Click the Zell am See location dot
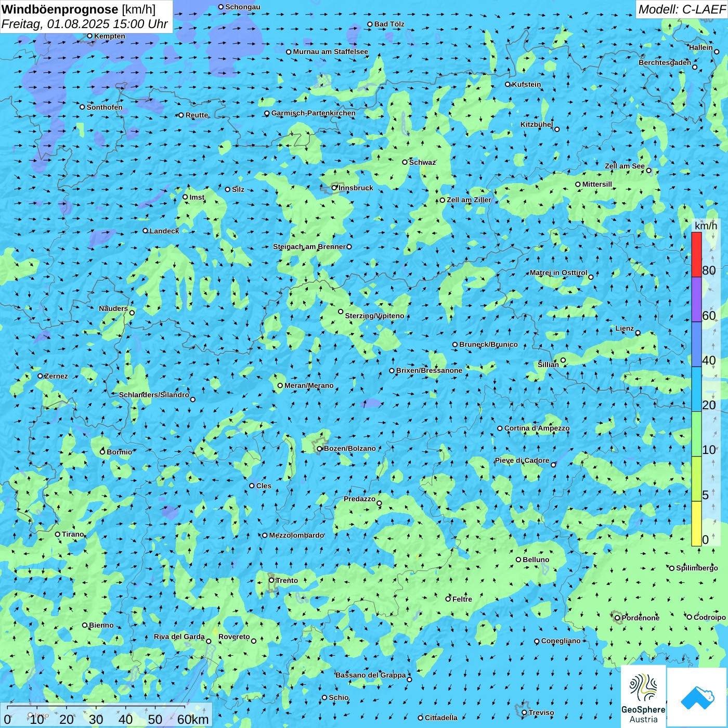This screenshot has width=728, height=728. pyautogui.click(x=648, y=171)
